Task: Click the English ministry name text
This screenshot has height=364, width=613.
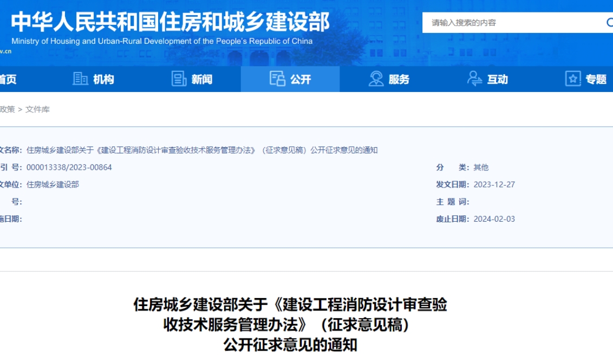Action: [162, 41]
